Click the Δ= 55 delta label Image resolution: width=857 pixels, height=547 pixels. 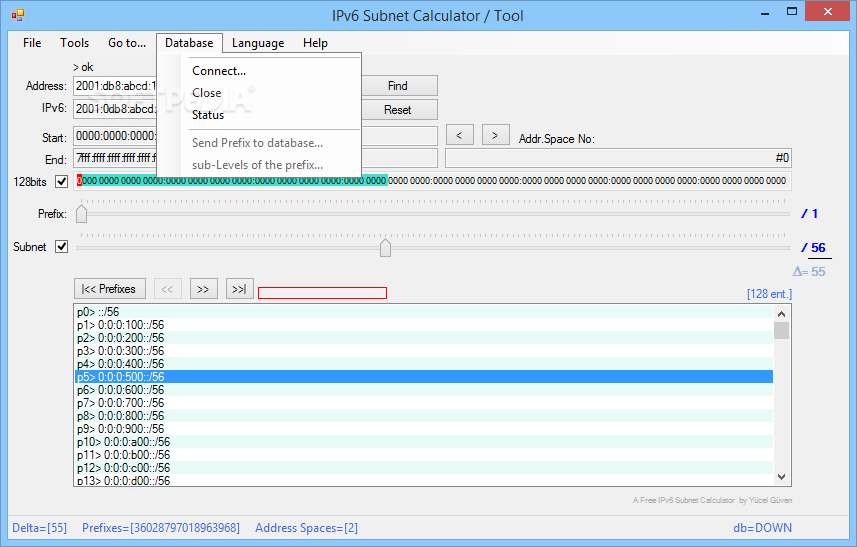click(809, 272)
